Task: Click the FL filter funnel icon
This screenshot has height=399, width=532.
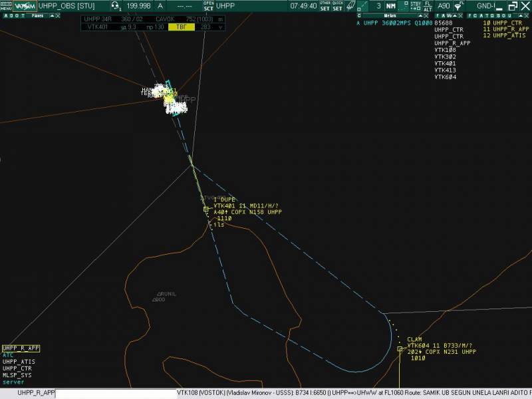Action: click(x=458, y=6)
